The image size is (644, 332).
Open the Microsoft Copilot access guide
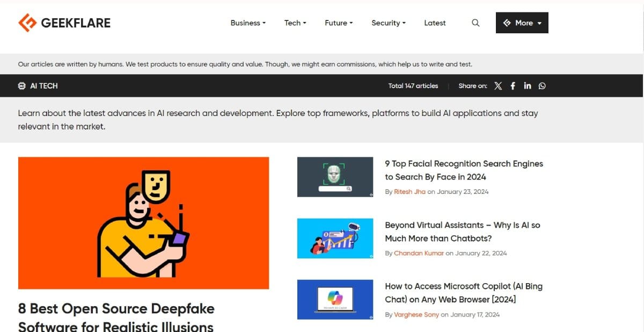[463, 293]
